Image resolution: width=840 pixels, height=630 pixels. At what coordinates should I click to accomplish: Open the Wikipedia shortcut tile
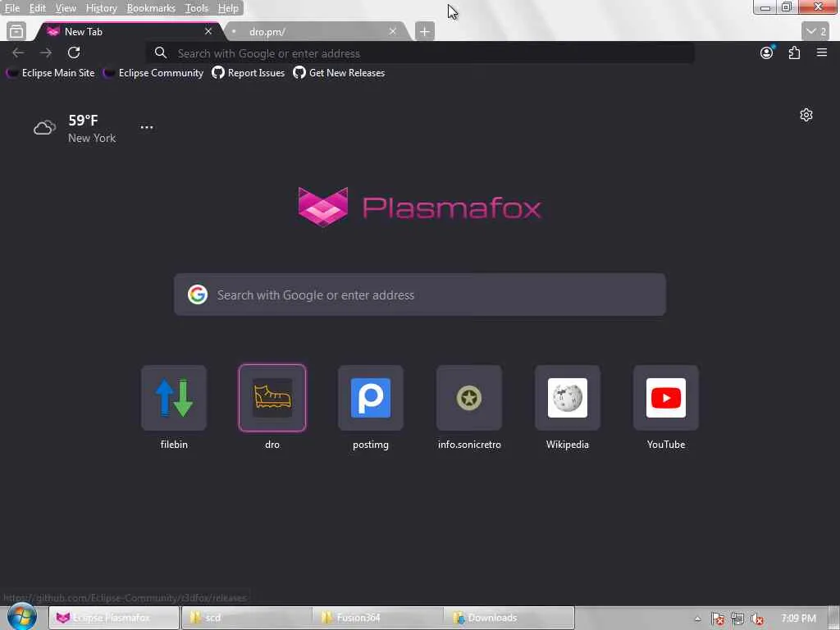pyautogui.click(x=568, y=398)
